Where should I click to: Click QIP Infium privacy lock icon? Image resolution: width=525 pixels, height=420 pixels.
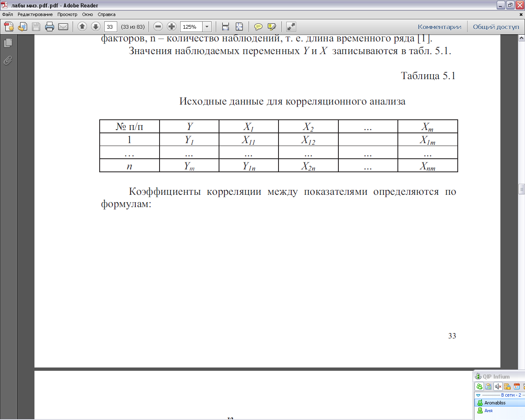coord(507,386)
